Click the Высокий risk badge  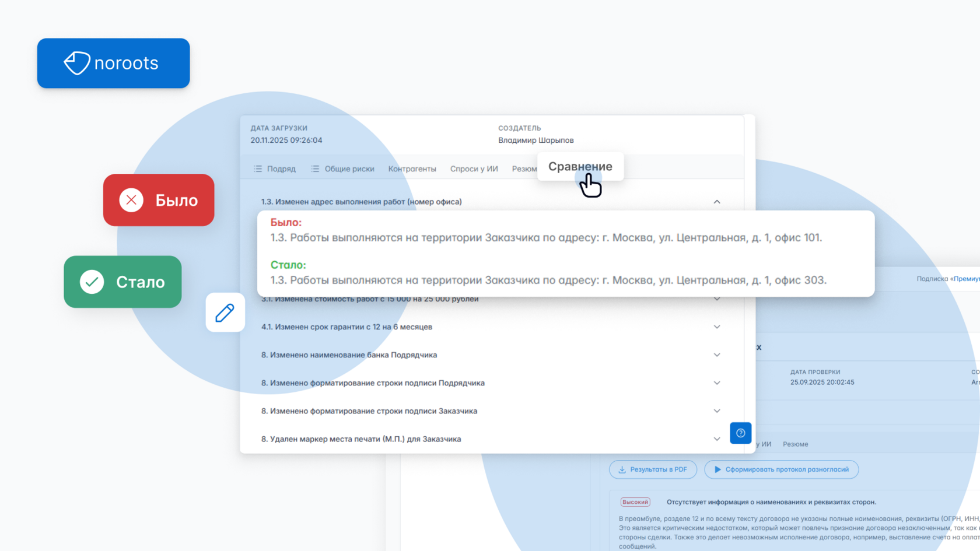click(x=635, y=501)
